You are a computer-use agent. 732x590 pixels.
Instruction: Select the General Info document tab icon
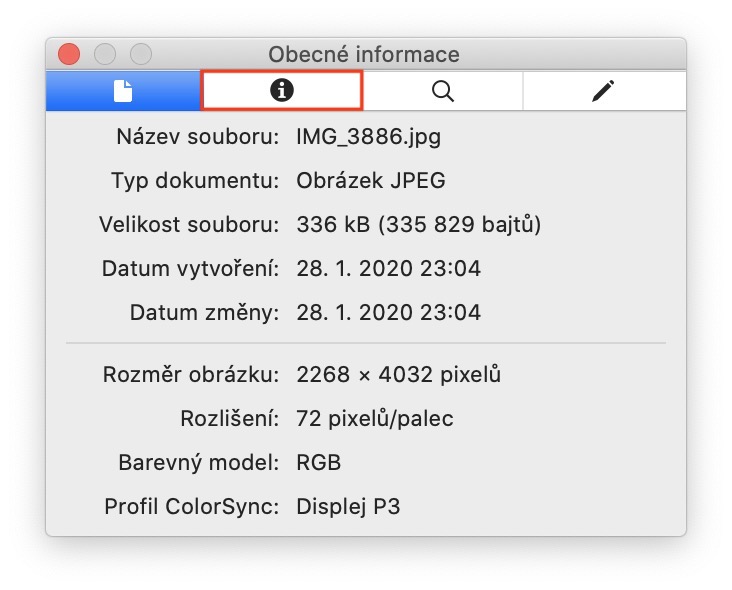[123, 91]
